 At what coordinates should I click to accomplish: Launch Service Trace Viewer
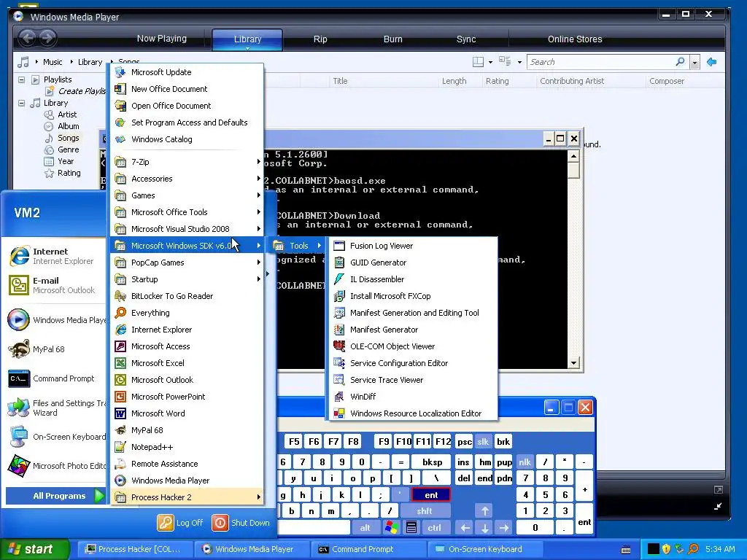(412, 379)
